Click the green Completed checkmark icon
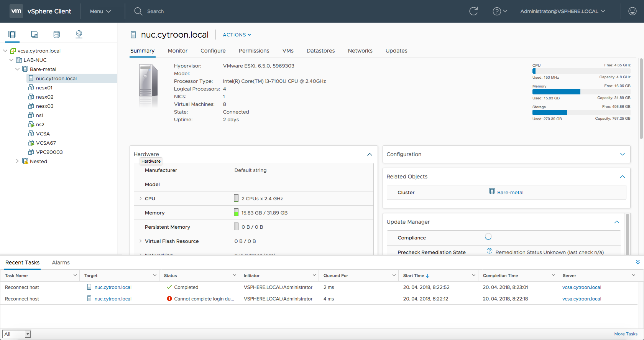Viewport: 644px width, 340px height. click(x=169, y=287)
